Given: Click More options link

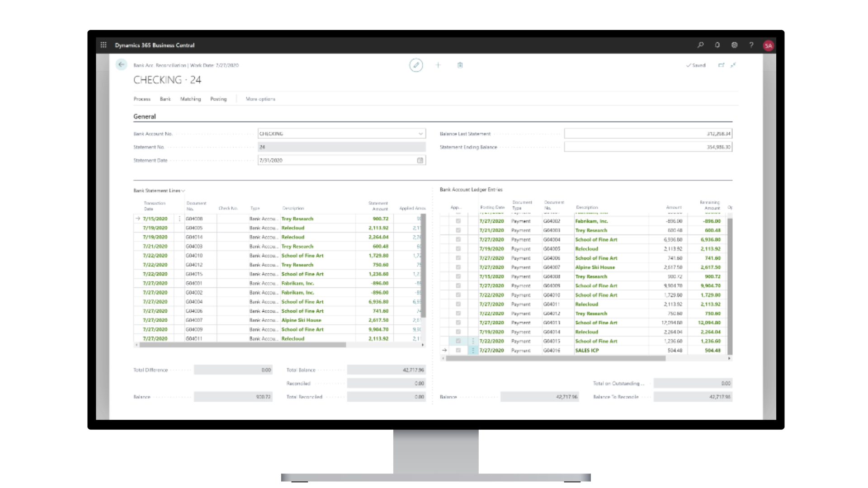Looking at the screenshot, I should [x=260, y=99].
